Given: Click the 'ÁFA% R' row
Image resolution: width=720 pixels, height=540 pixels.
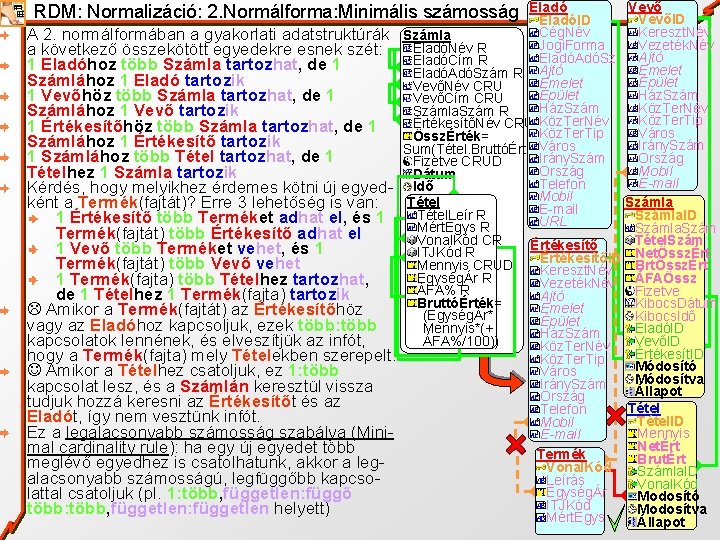Looking at the screenshot, I should tap(439, 290).
